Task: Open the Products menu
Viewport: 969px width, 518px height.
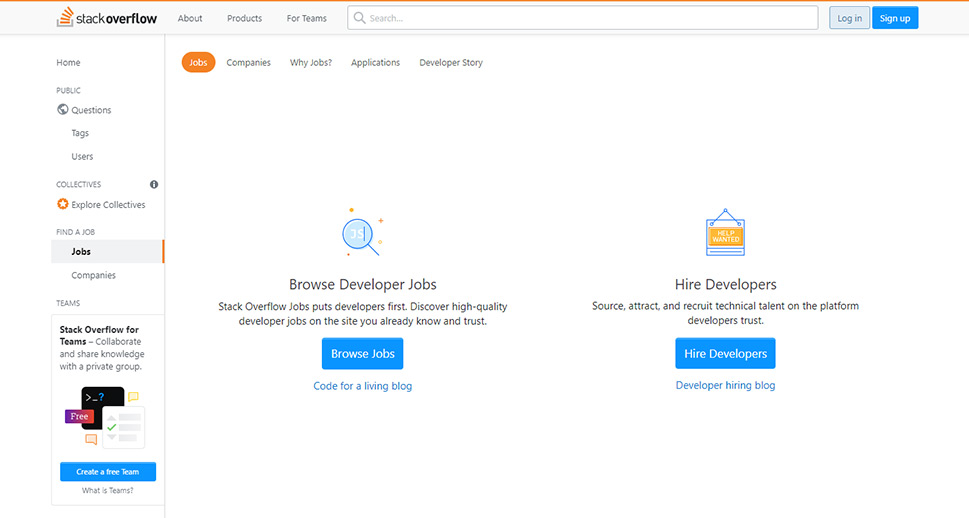Action: 244,18
